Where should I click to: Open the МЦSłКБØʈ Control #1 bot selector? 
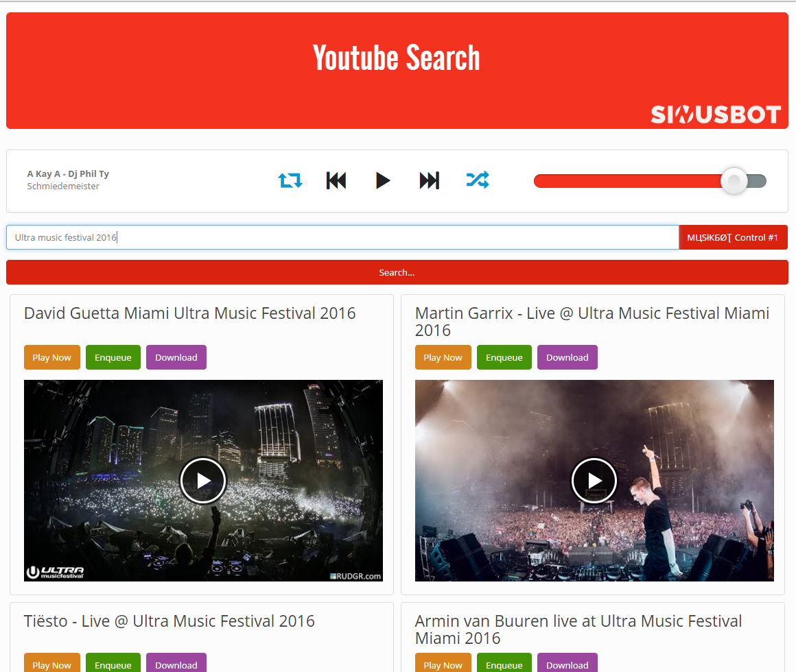tap(733, 237)
